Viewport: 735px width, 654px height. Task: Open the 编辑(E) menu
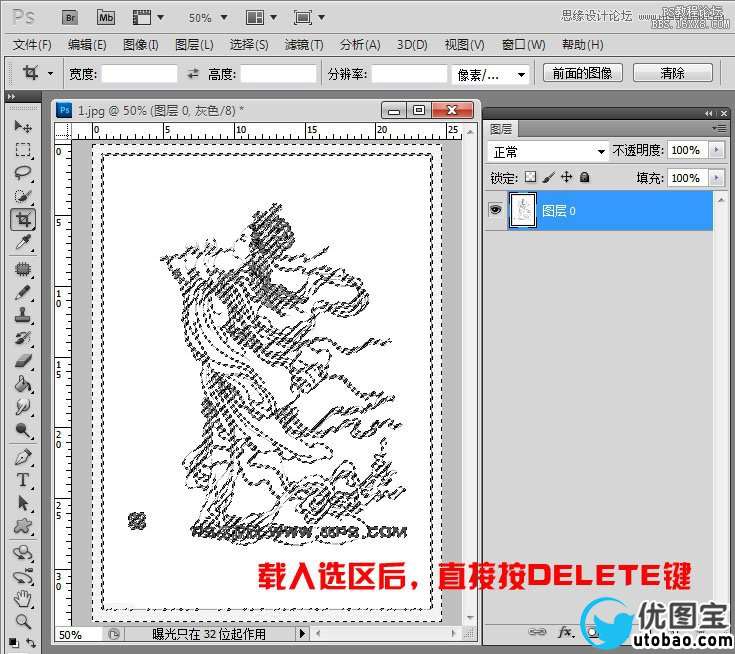[x=87, y=45]
